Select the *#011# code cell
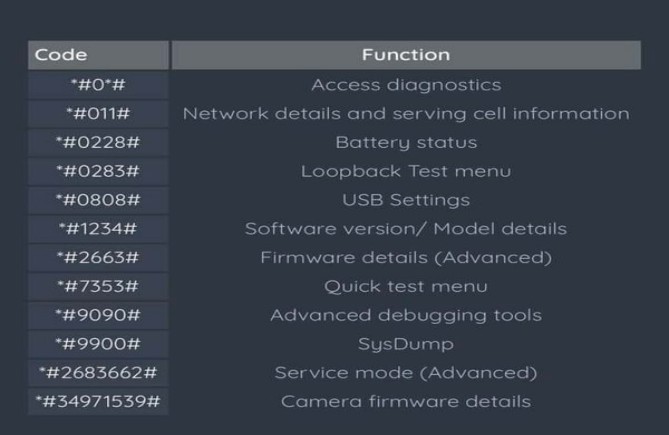Viewport: 669px width, 435px height. point(99,114)
